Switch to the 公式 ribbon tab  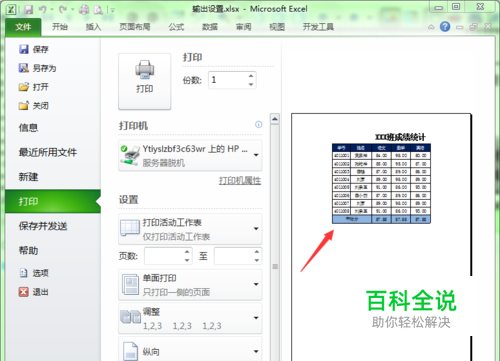[176, 27]
